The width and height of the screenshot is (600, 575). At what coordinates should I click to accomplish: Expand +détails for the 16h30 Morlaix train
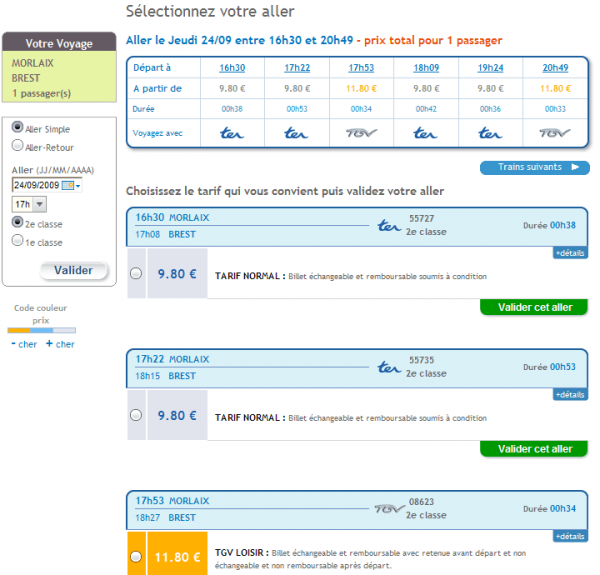coord(569,253)
